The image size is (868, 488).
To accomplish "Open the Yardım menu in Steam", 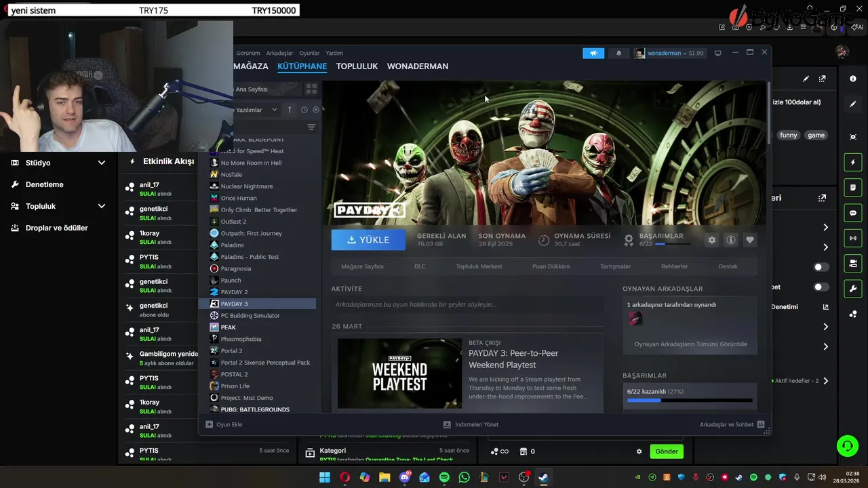I will click(x=334, y=53).
